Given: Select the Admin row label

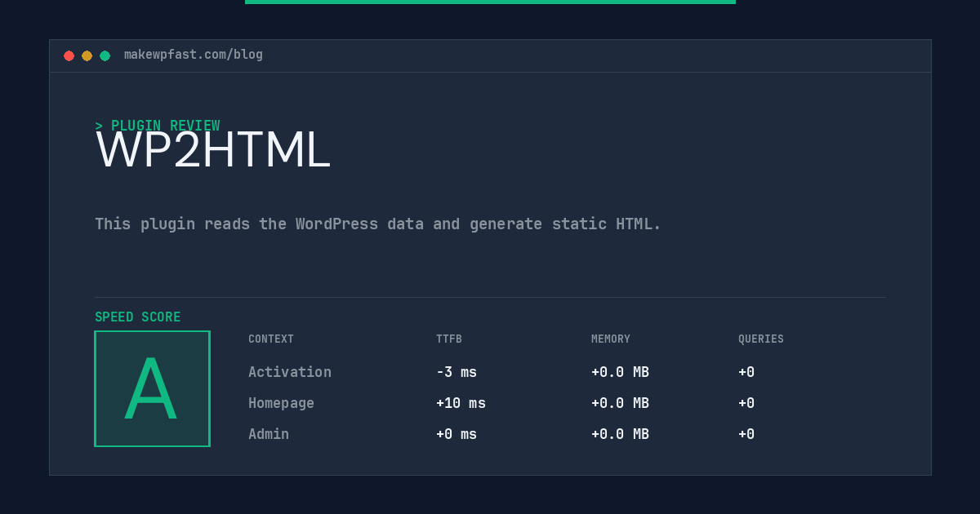Looking at the screenshot, I should [x=269, y=434].
